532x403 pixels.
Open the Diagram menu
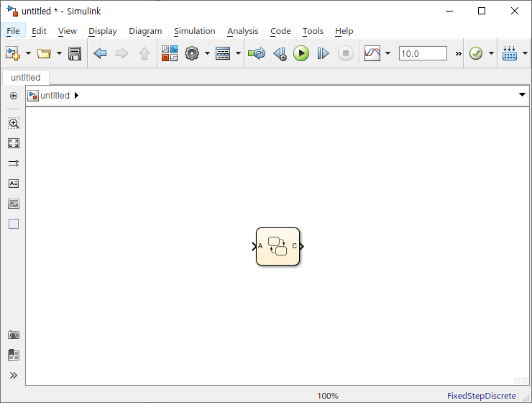tap(145, 31)
